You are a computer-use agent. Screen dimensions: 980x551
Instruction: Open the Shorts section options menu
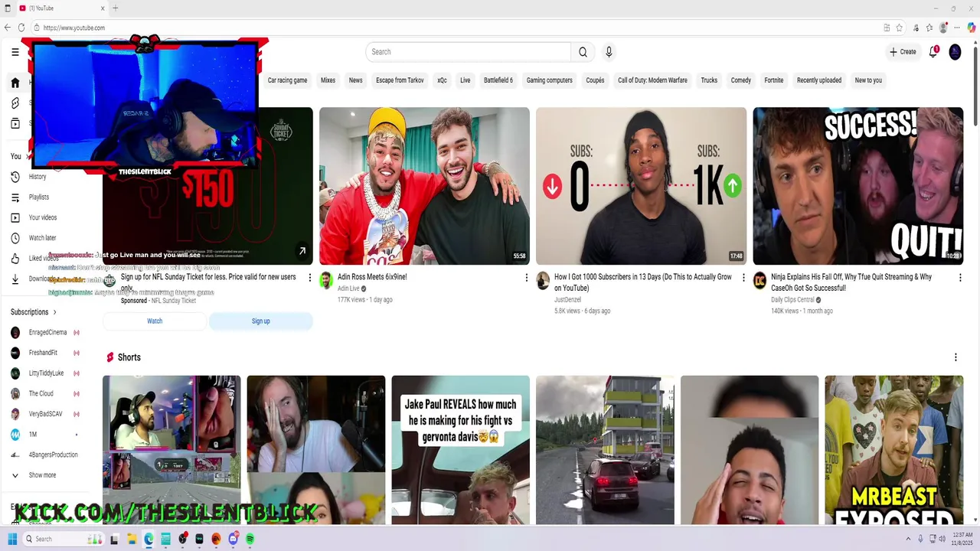click(x=955, y=357)
